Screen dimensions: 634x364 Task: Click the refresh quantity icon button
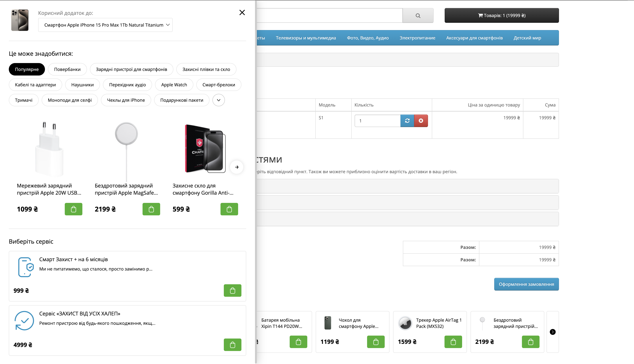407,121
